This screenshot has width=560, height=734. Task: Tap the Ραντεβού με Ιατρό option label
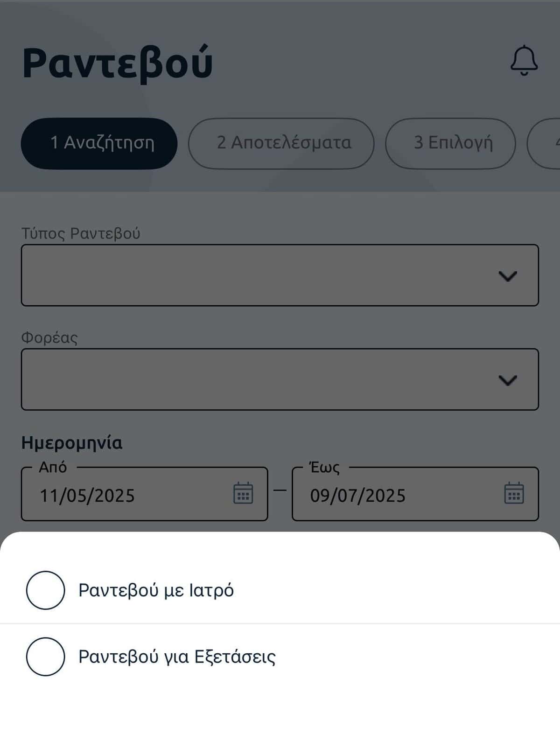coord(156,590)
